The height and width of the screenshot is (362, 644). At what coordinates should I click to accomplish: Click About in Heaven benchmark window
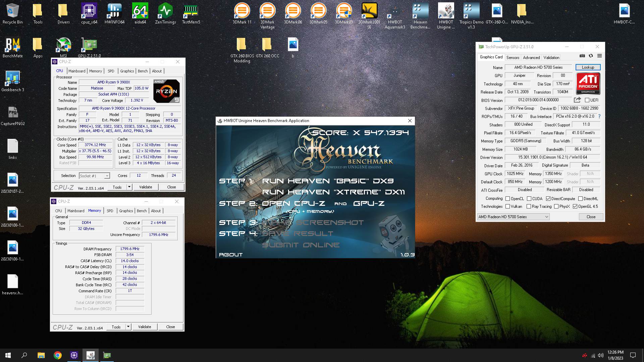tap(231, 255)
